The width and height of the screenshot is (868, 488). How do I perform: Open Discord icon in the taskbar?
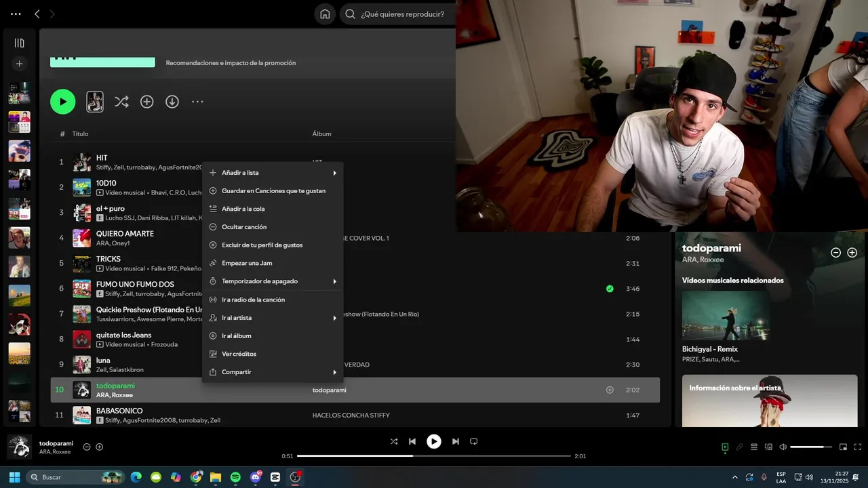(x=256, y=477)
